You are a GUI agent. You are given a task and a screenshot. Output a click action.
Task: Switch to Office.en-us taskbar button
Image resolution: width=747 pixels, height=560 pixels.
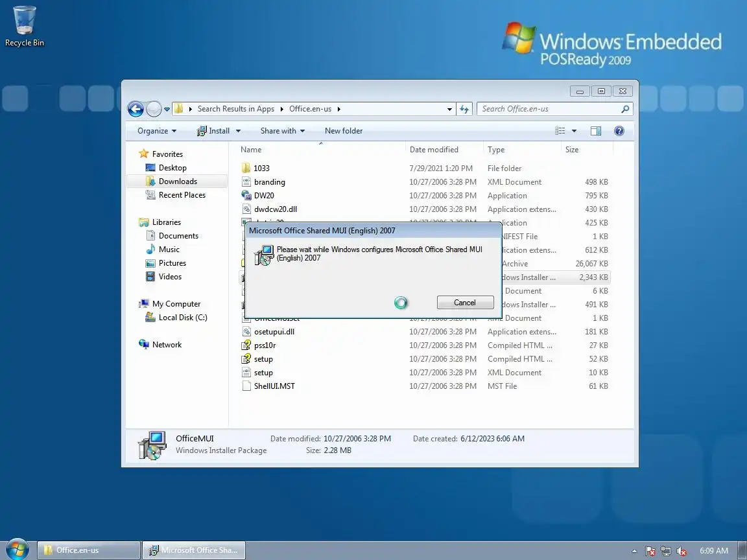coord(89,550)
